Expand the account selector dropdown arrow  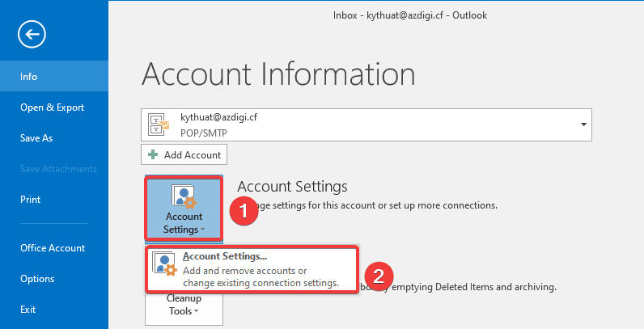point(583,124)
